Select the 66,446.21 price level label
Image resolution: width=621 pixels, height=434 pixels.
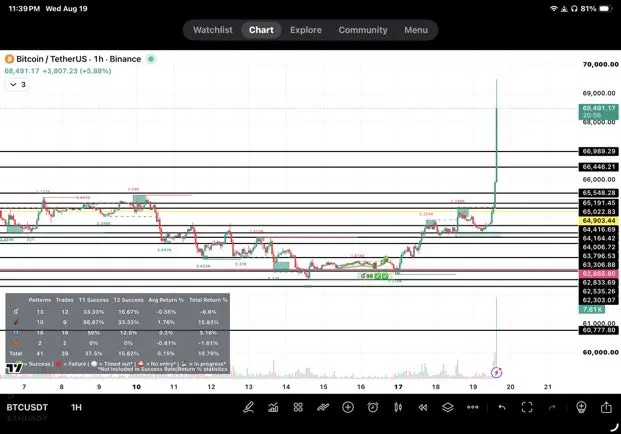(x=598, y=167)
